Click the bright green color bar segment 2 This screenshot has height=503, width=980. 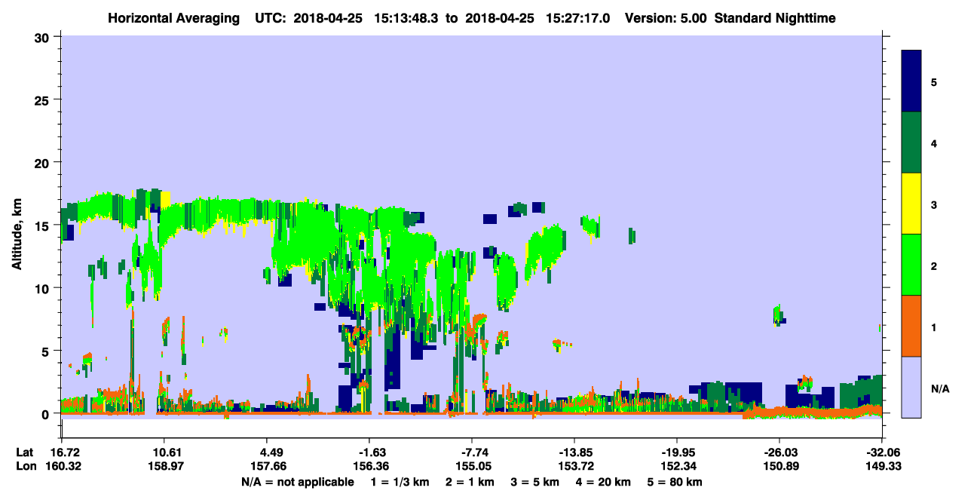(x=911, y=265)
